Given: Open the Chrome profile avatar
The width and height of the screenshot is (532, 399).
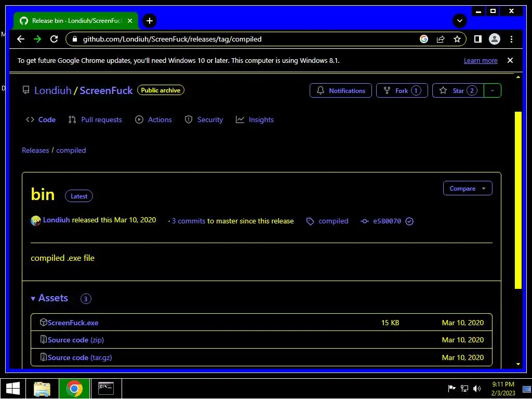Looking at the screenshot, I should coord(495,39).
